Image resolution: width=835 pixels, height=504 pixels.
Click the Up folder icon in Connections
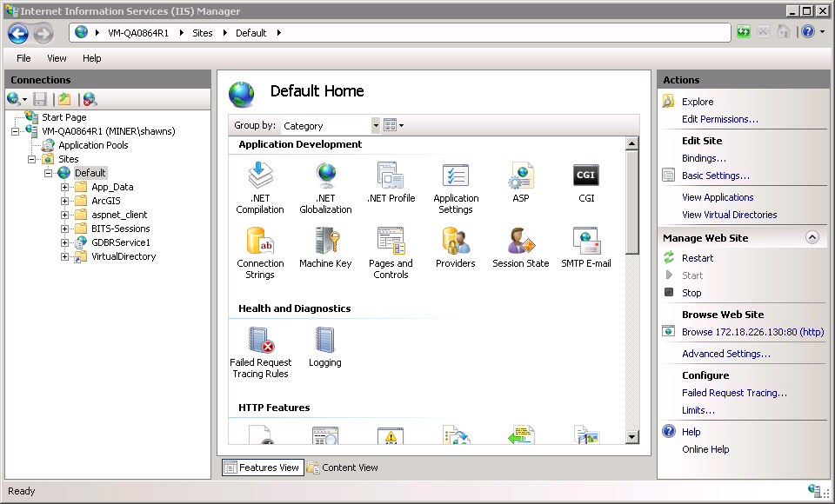coord(65,99)
